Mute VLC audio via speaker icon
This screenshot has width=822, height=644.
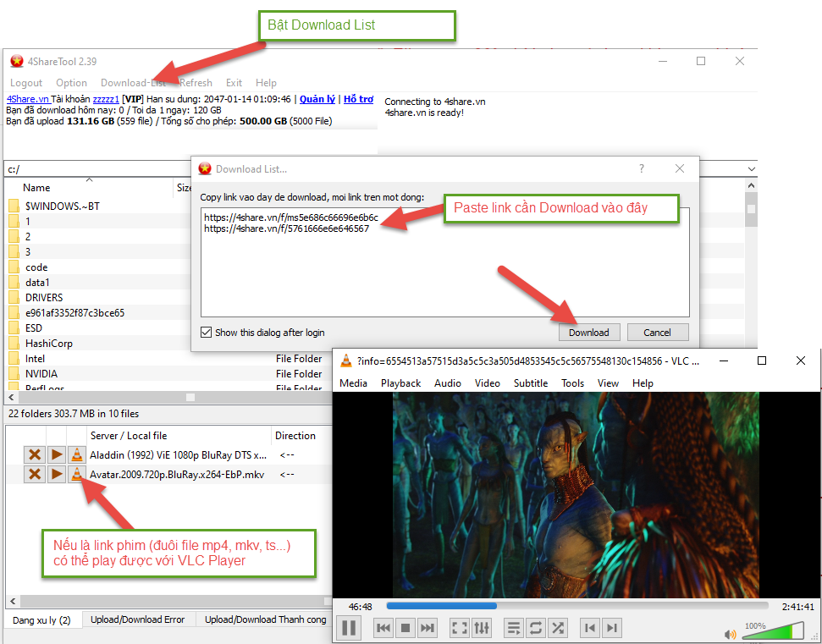731,633
